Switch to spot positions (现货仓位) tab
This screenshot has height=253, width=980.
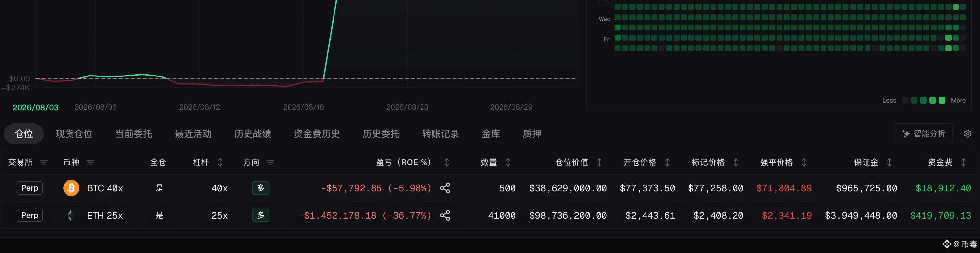tap(74, 134)
